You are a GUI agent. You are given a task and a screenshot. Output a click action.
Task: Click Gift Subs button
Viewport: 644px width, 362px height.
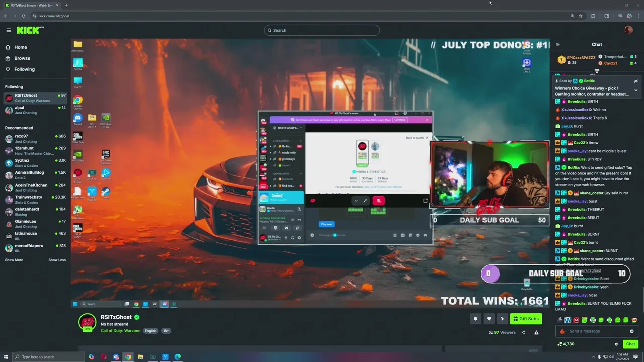(526, 319)
